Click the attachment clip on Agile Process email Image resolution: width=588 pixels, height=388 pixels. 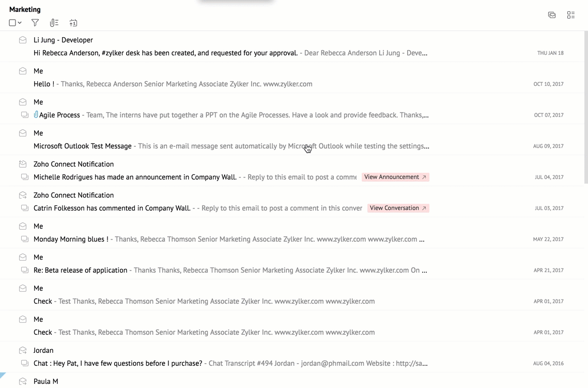(x=35, y=114)
